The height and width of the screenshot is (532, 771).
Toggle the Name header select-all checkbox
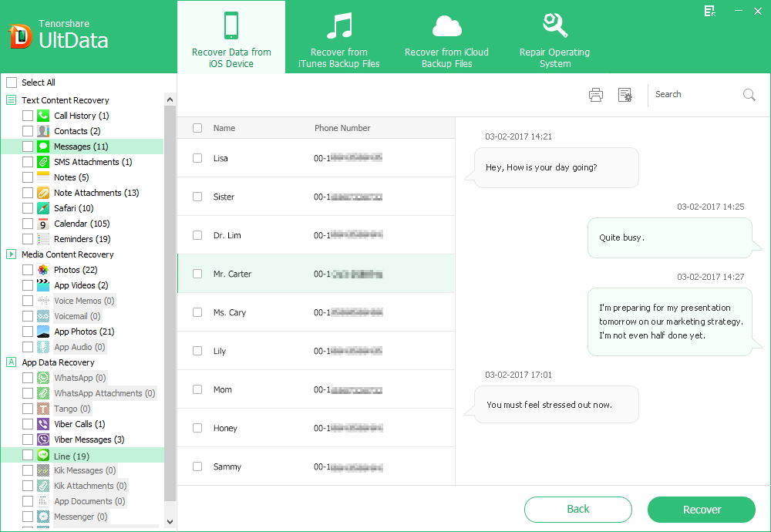[x=197, y=128]
